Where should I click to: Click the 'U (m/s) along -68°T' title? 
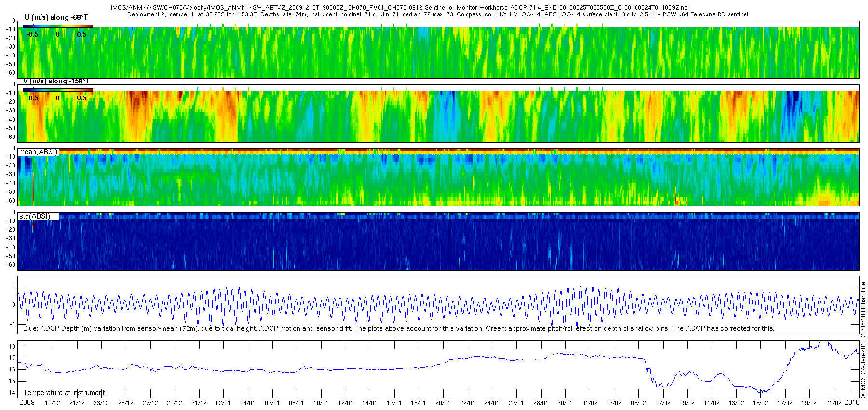[56, 18]
